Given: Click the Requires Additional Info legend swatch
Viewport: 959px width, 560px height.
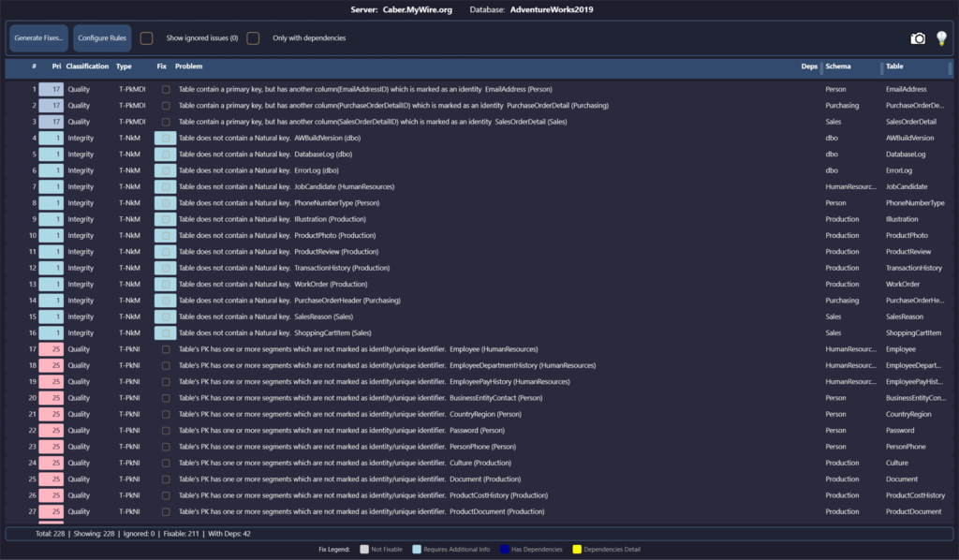Looking at the screenshot, I should tap(417, 549).
